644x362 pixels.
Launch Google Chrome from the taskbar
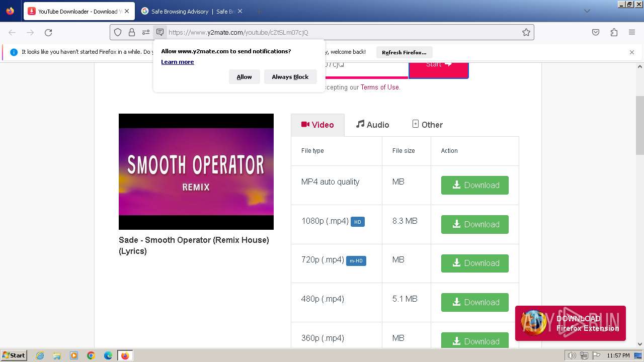[x=91, y=355]
